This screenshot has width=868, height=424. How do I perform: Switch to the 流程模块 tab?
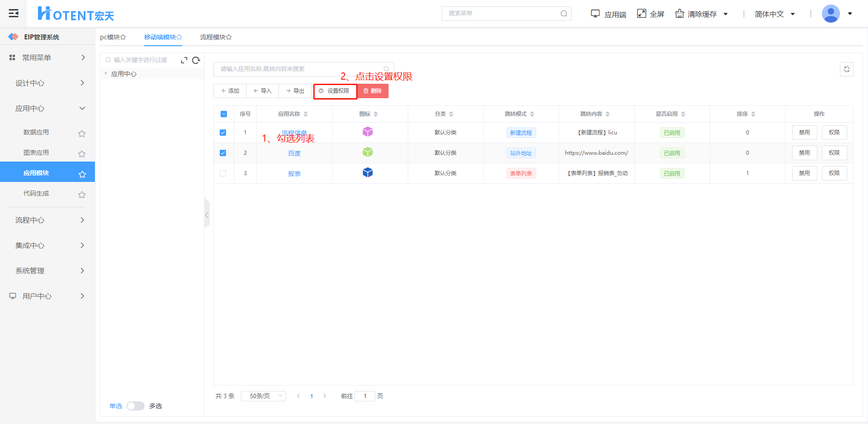click(x=216, y=37)
